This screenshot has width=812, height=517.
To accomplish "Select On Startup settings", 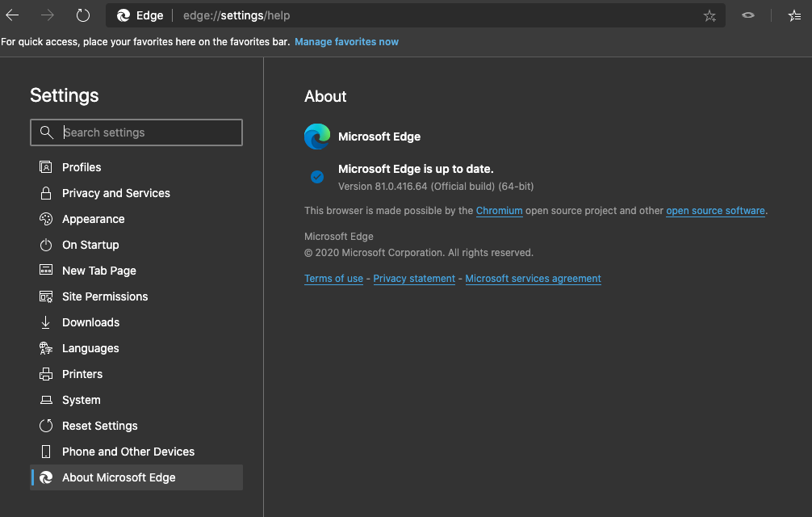I will (x=136, y=245).
